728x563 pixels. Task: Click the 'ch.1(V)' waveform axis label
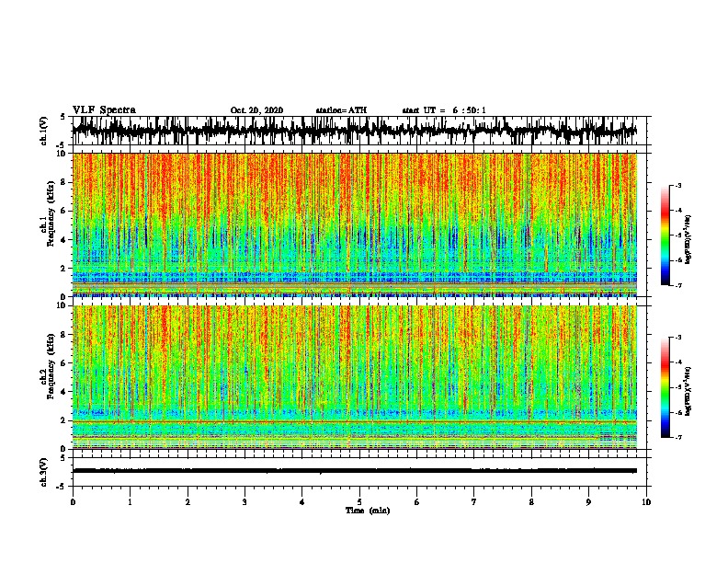click(44, 131)
